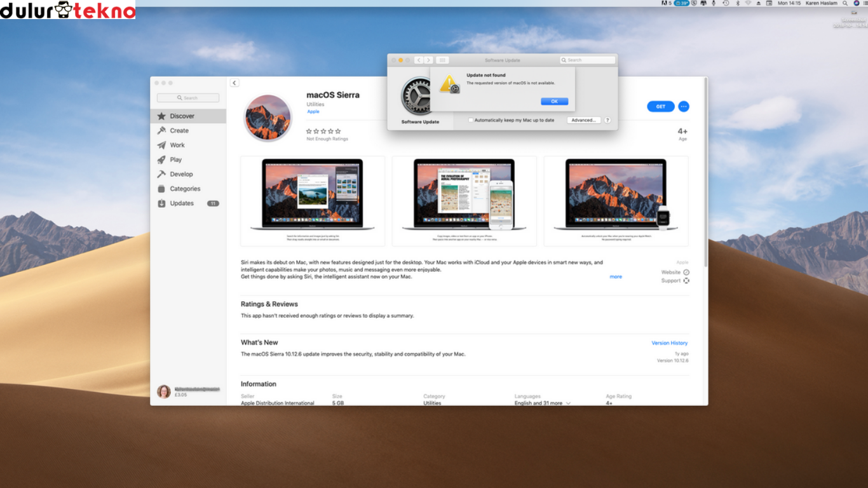Click the '£3.05' account balance text

(180, 395)
